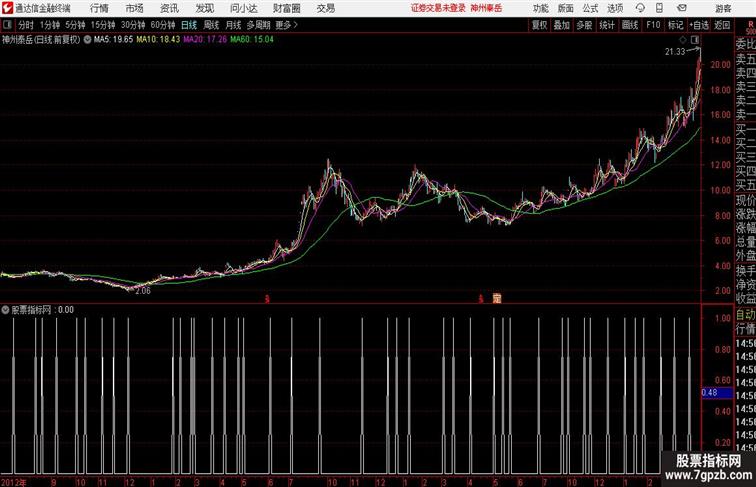Screen dimensions: 756x487
Task: Open the mobile phone icon
Action: click(660, 8)
